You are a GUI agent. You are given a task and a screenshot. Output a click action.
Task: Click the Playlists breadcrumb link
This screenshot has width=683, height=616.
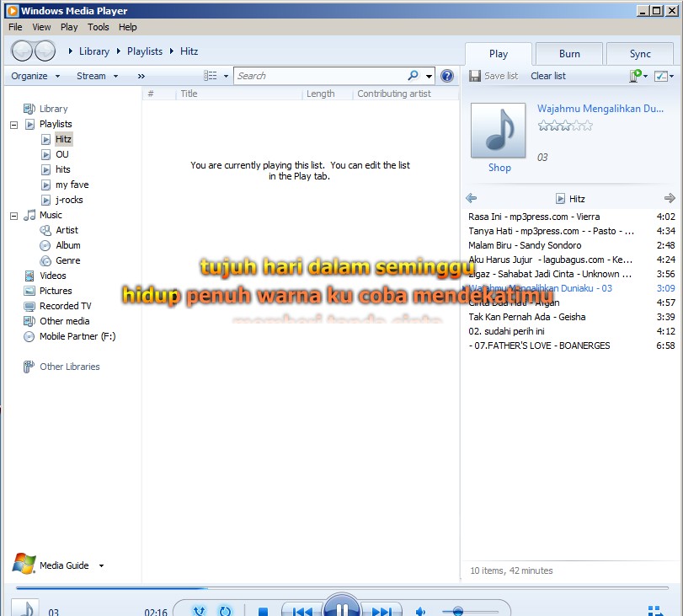[x=145, y=51]
